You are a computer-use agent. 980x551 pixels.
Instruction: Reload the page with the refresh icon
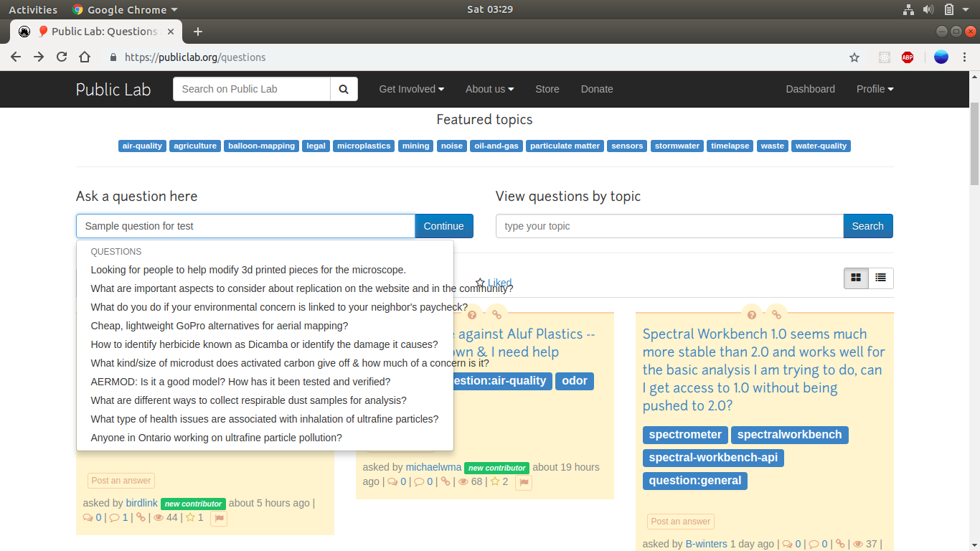62,57
